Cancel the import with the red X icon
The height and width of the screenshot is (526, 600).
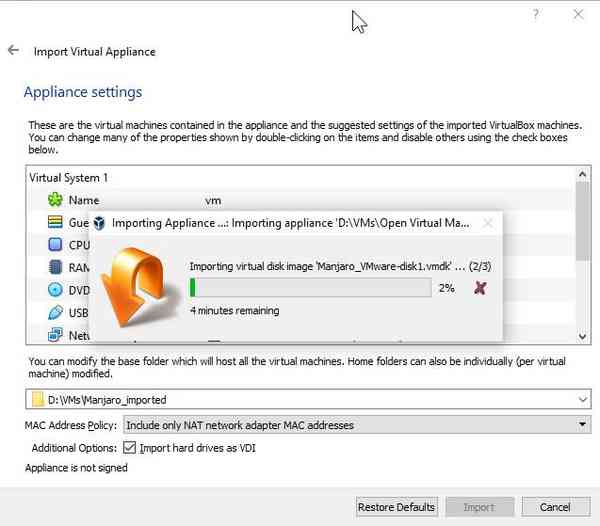[x=480, y=288]
